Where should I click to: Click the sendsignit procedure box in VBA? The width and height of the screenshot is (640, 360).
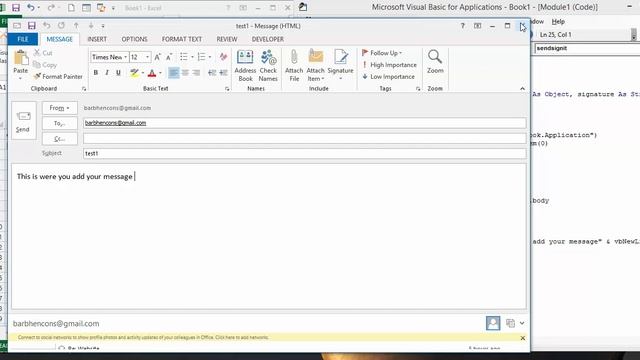[x=587, y=48]
